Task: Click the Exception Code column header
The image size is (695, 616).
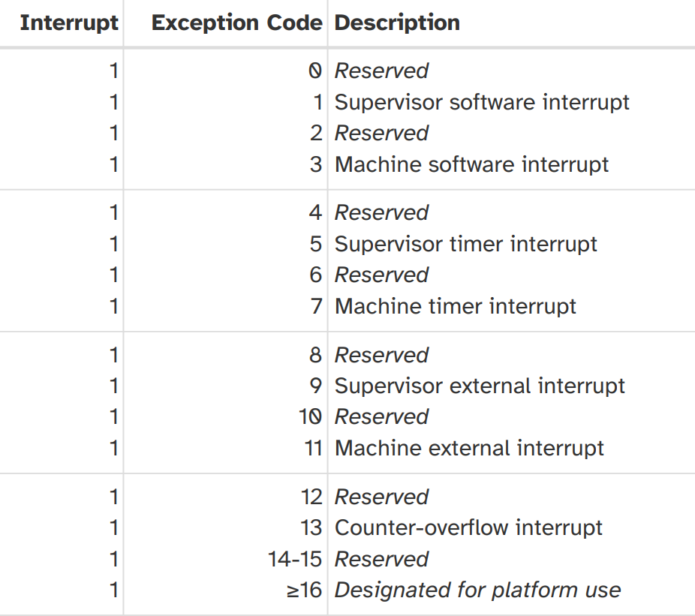Action: pos(236,23)
